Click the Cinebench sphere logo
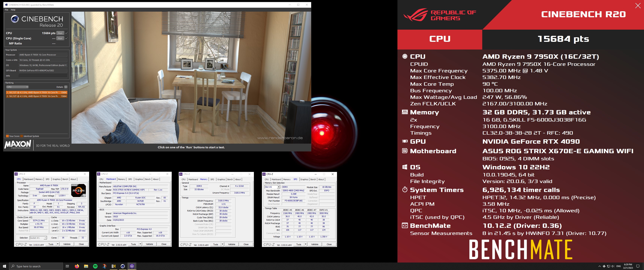 point(15,19)
